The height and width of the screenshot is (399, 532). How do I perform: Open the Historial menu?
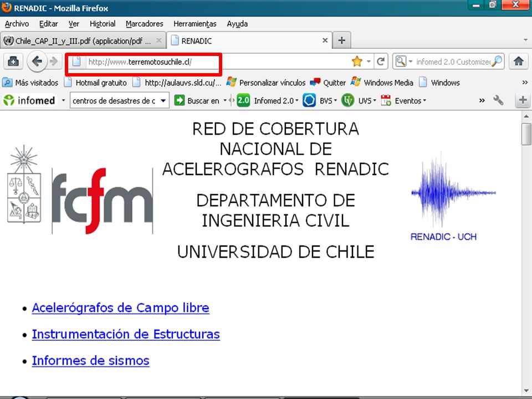(103, 24)
